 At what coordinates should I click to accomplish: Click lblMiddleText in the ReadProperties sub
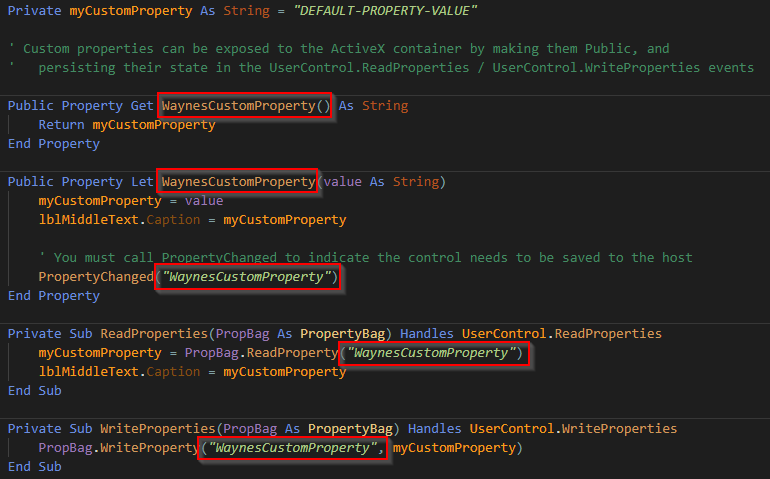pyautogui.click(x=88, y=372)
